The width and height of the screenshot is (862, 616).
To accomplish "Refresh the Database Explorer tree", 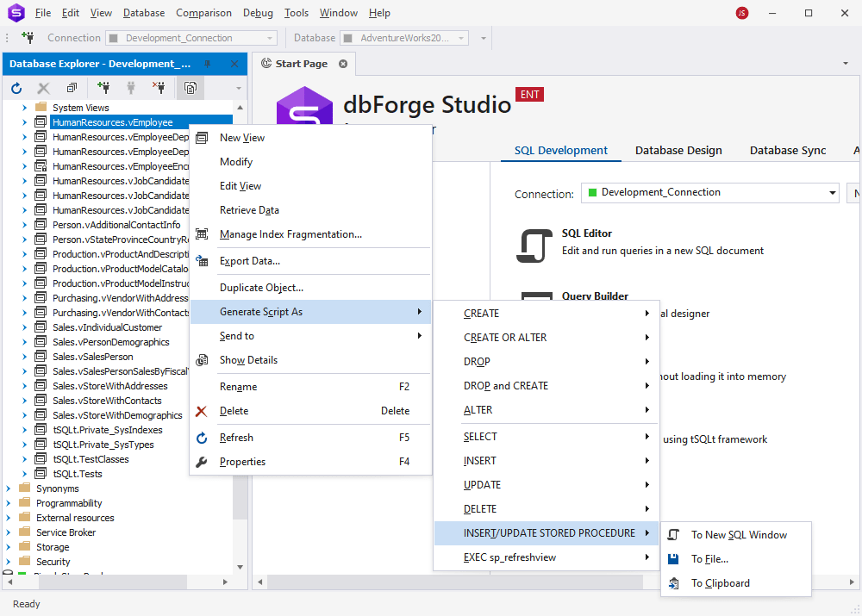I will tap(16, 87).
